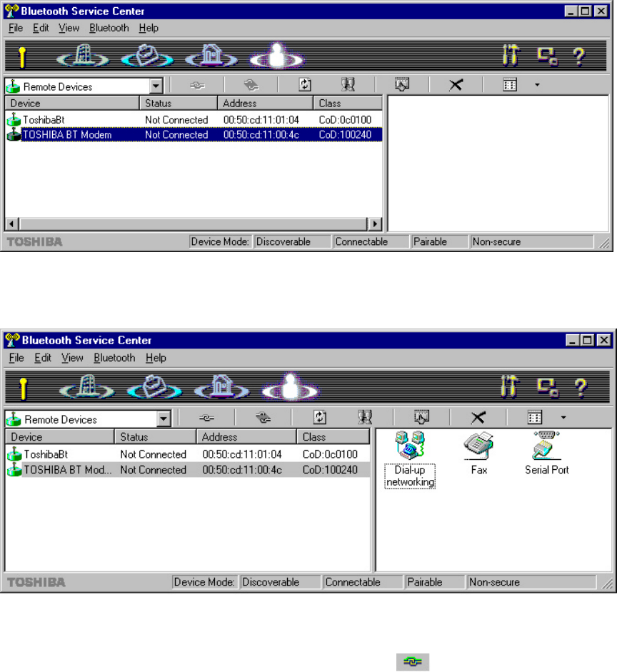
Task: Sort by Status column in upper window
Action: pos(179,104)
